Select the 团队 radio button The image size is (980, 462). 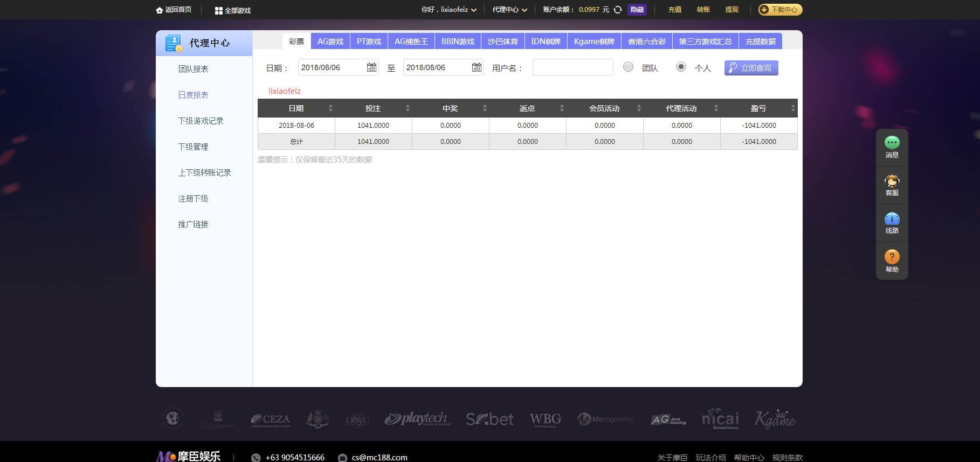[x=628, y=67]
